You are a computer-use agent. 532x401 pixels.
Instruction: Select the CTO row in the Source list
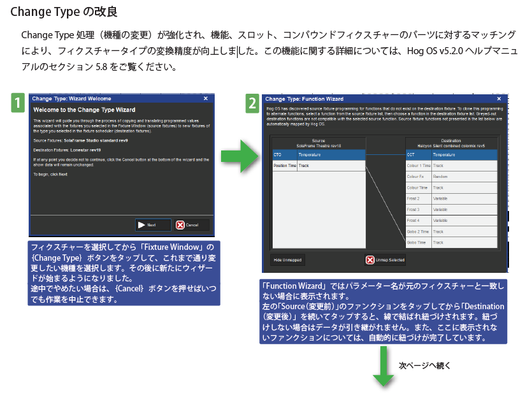319,155
